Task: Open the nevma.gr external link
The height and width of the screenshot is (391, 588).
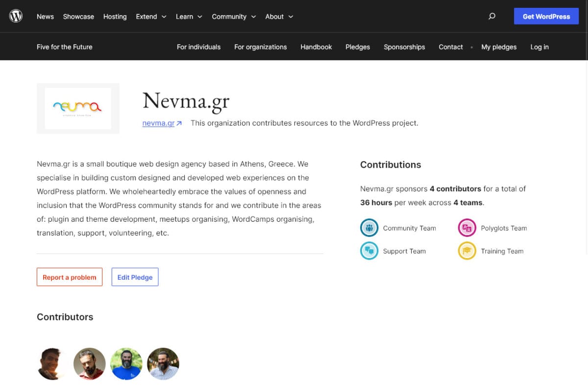Action: point(162,123)
